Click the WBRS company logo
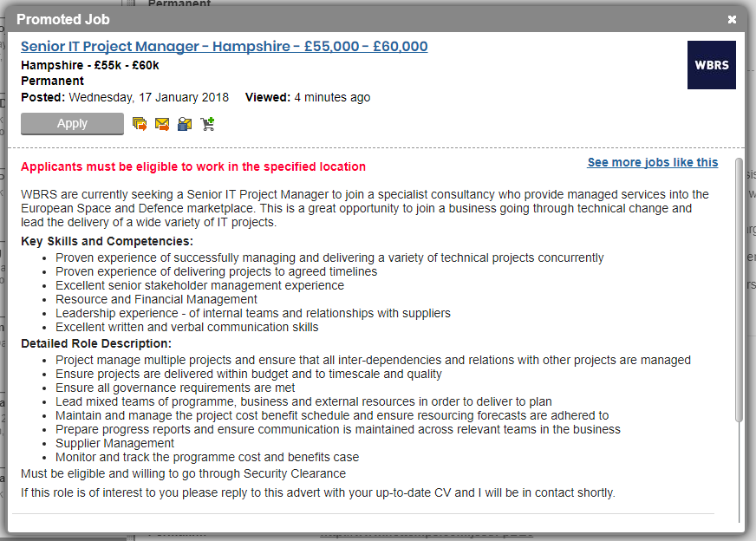756x541 pixels. (711, 65)
